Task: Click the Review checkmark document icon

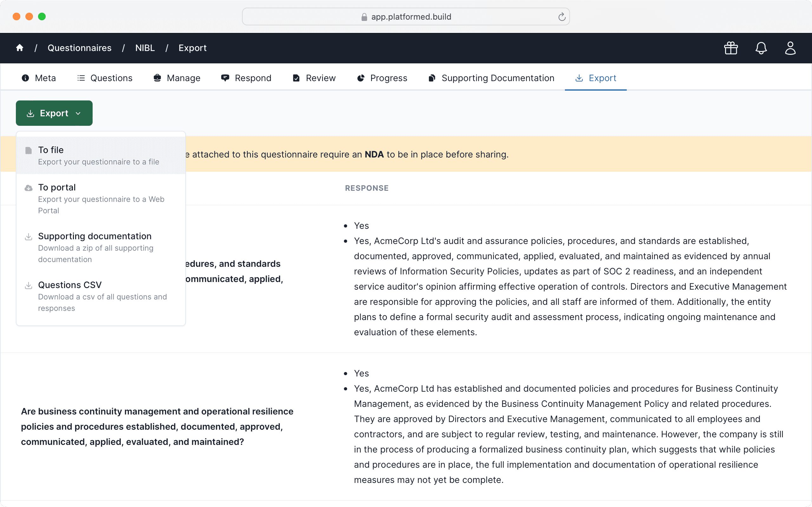Action: click(296, 78)
